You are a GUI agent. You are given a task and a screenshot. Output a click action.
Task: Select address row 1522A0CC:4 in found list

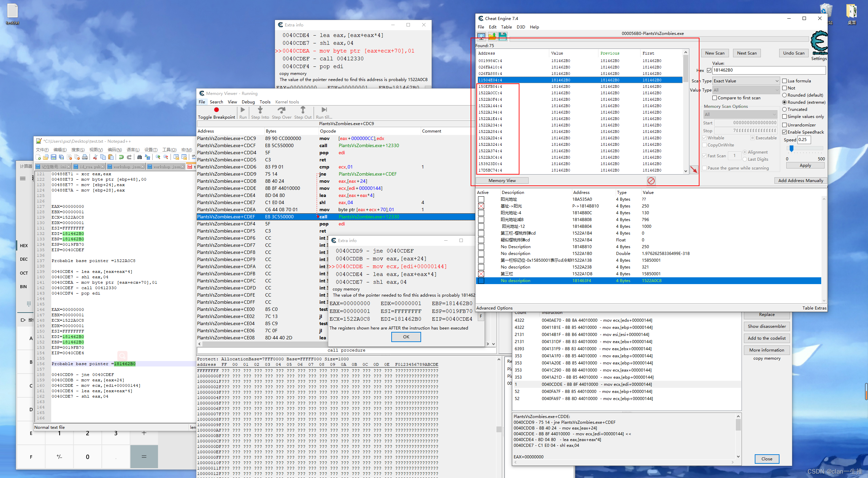[579, 93]
